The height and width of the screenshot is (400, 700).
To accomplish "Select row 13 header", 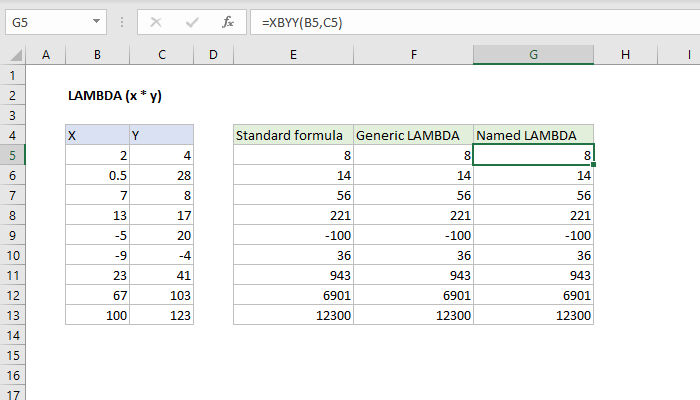I will pos(12,315).
